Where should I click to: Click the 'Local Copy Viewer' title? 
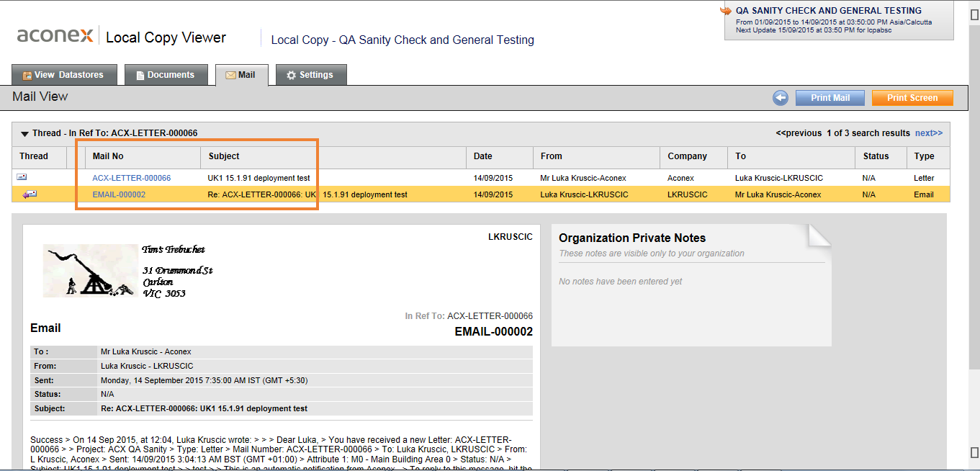click(166, 37)
